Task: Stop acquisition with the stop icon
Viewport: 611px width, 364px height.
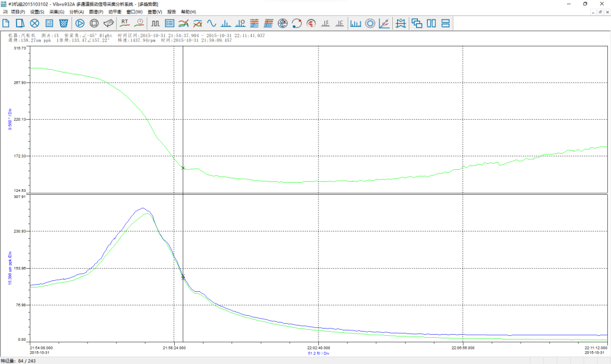Action: point(94,23)
